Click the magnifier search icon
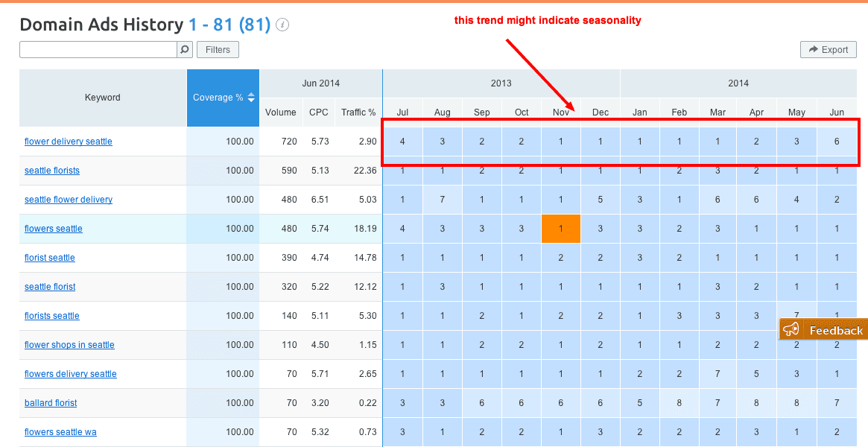The height and width of the screenshot is (447, 868). coord(185,50)
